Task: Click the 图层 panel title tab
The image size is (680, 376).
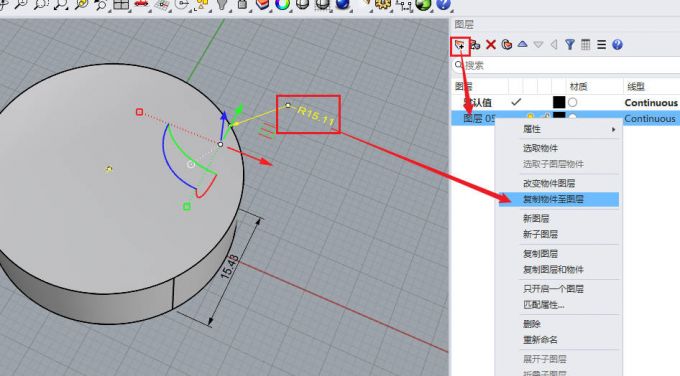Action: [464, 25]
